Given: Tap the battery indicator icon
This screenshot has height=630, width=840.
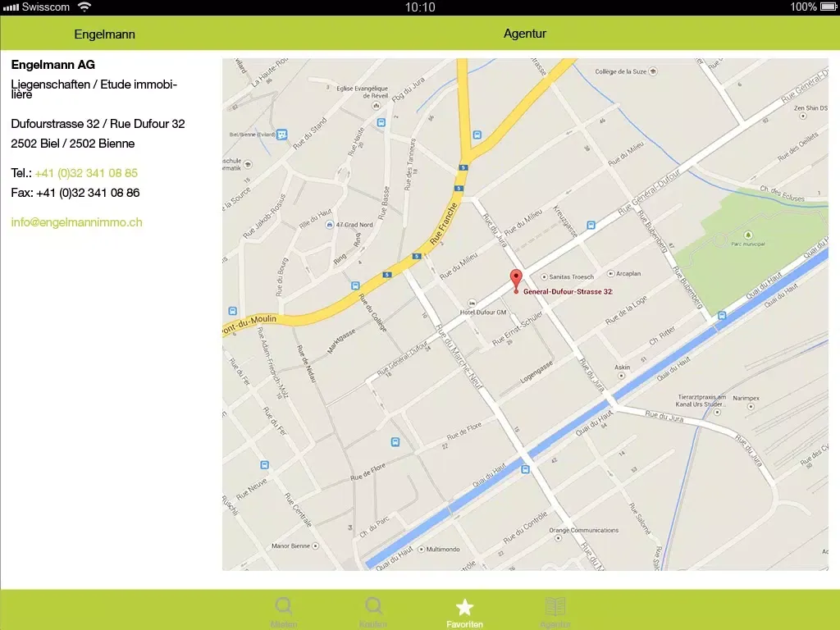Looking at the screenshot, I should coord(829,7).
